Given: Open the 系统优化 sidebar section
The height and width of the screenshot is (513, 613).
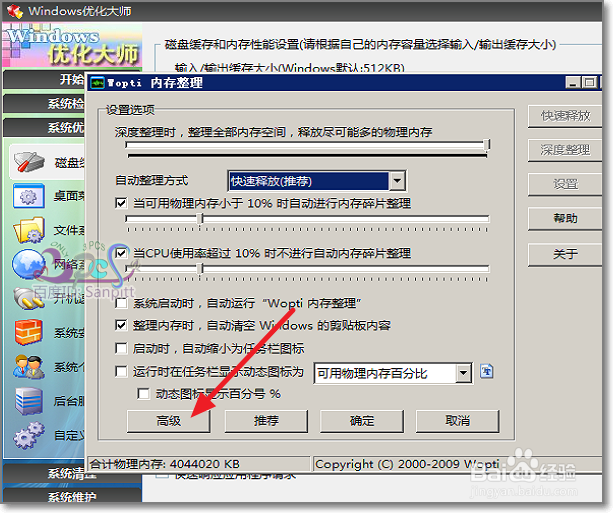Looking at the screenshot, I should click(x=44, y=127).
